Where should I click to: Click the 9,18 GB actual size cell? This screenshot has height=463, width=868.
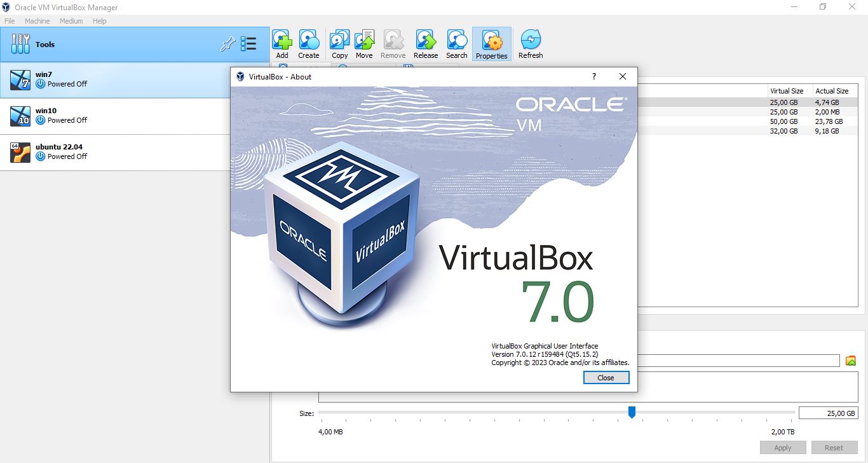click(x=827, y=131)
